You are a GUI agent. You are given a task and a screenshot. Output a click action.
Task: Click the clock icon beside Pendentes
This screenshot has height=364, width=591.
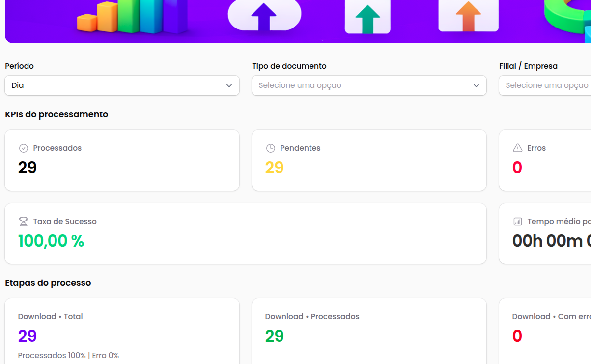click(271, 147)
